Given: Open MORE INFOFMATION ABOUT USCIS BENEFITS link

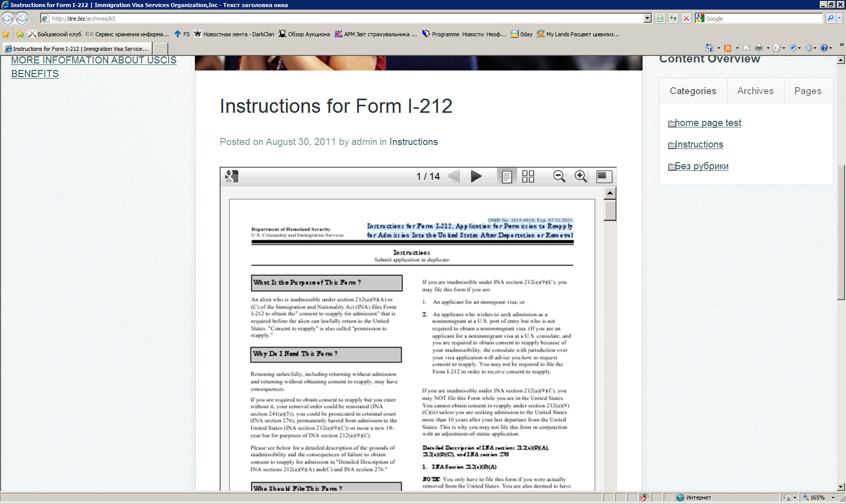Looking at the screenshot, I should [94, 67].
